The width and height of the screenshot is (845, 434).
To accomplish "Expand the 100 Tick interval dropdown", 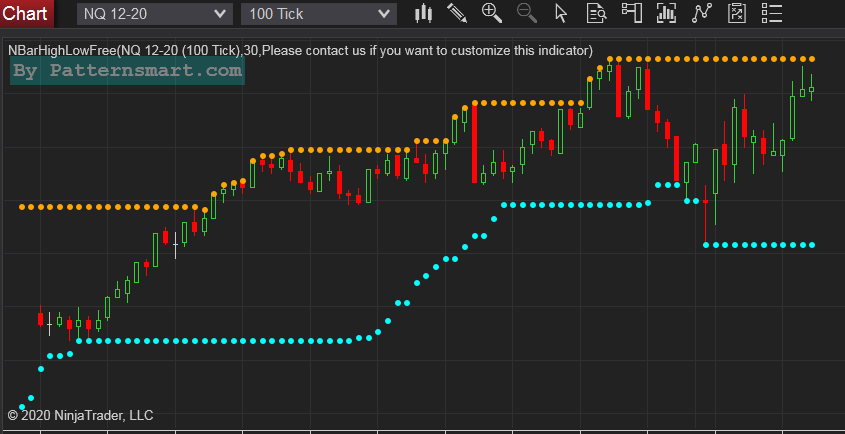I will pos(318,14).
